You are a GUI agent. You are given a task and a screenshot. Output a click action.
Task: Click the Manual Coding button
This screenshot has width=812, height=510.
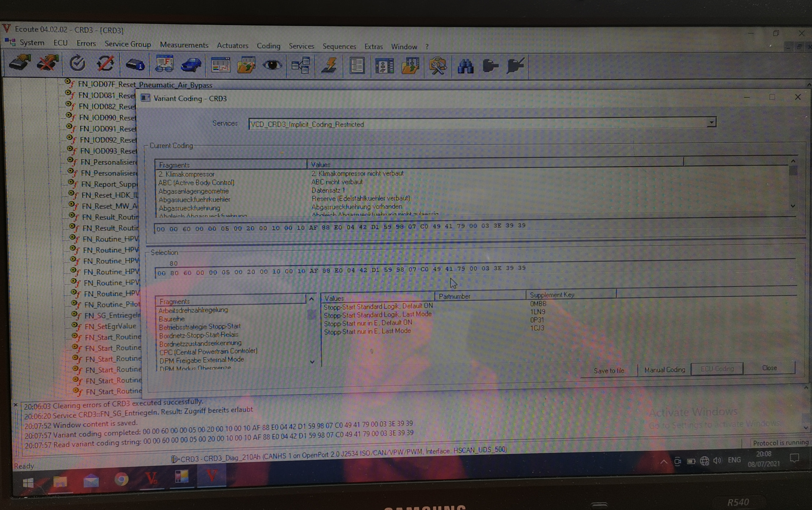(x=664, y=370)
